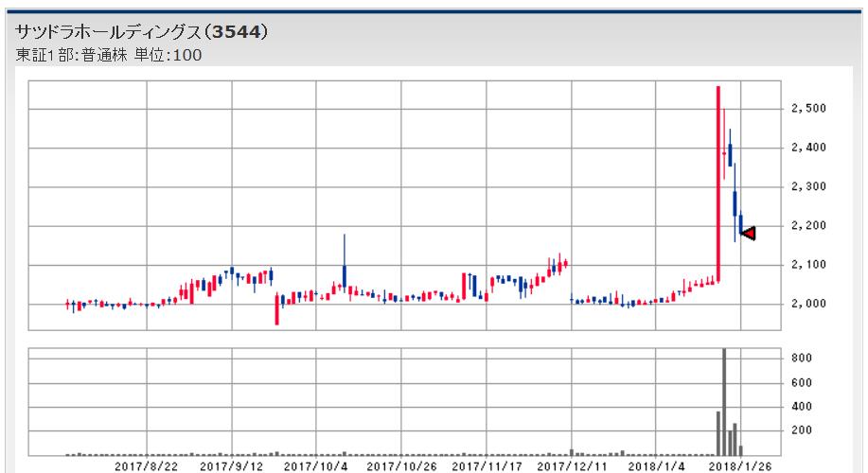The width and height of the screenshot is (868, 473).
Task: Select the 2017/10/4 date label
Action: [x=316, y=466]
